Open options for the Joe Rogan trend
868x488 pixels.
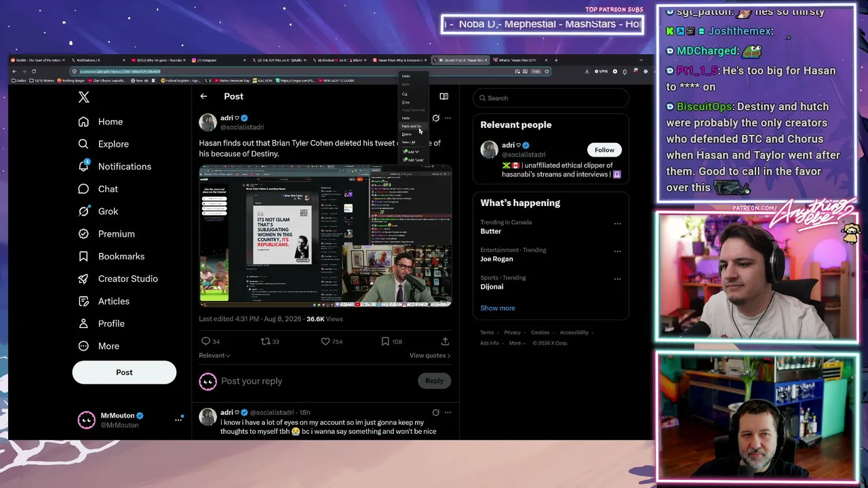617,251
